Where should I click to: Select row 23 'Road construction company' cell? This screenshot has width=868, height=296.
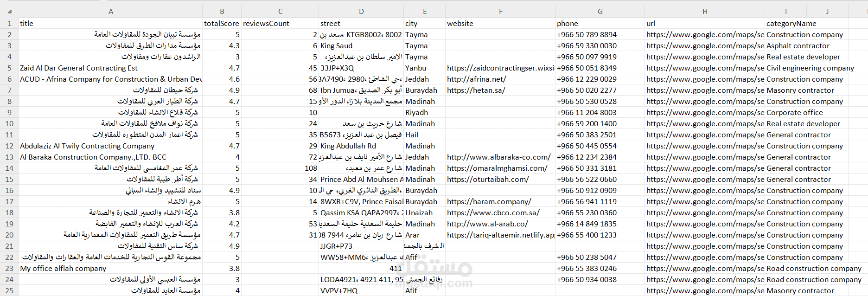(814, 268)
